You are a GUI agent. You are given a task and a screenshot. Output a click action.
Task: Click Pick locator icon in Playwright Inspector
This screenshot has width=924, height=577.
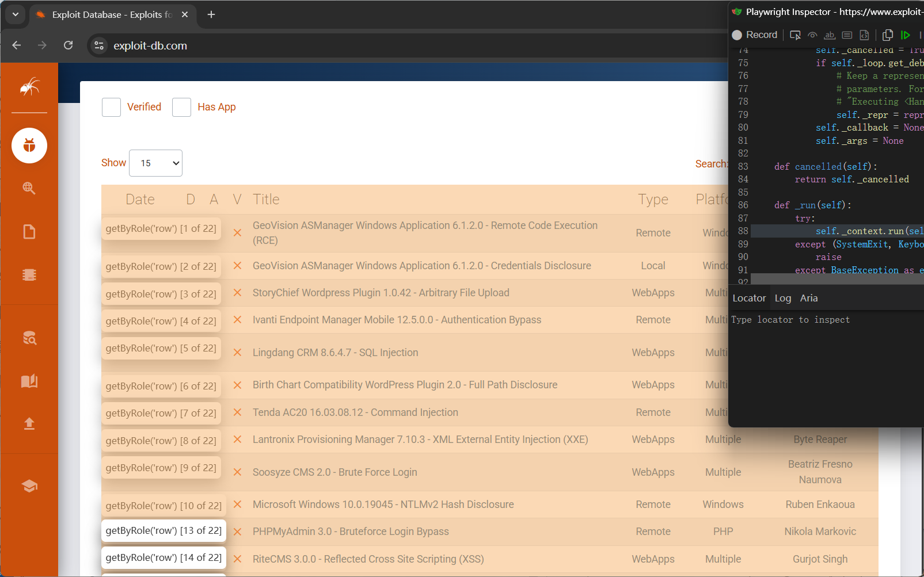[x=795, y=35]
